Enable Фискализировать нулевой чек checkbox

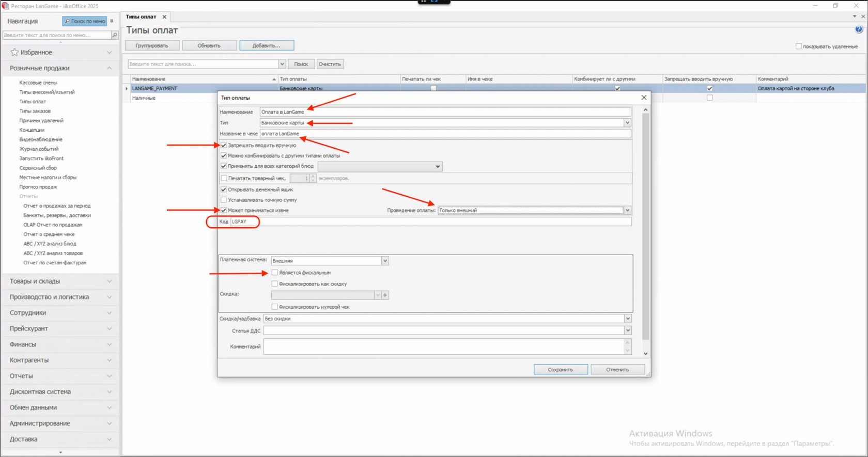pyautogui.click(x=274, y=307)
